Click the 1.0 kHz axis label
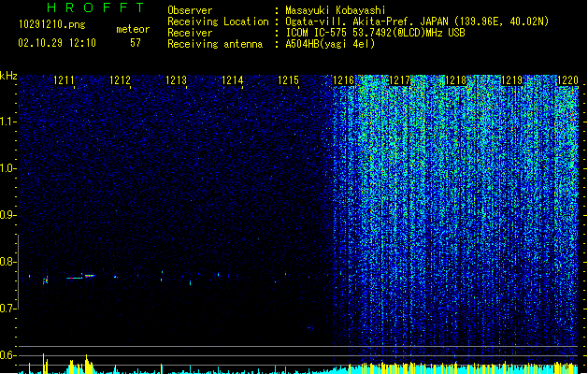Screen dimensions: 588x374 (x=8, y=168)
